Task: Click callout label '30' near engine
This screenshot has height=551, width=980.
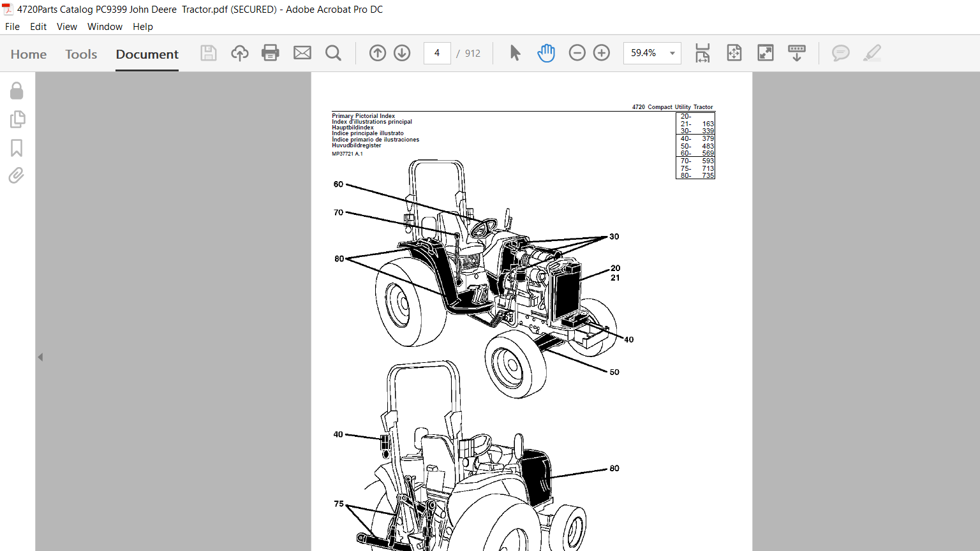Action: (x=614, y=237)
